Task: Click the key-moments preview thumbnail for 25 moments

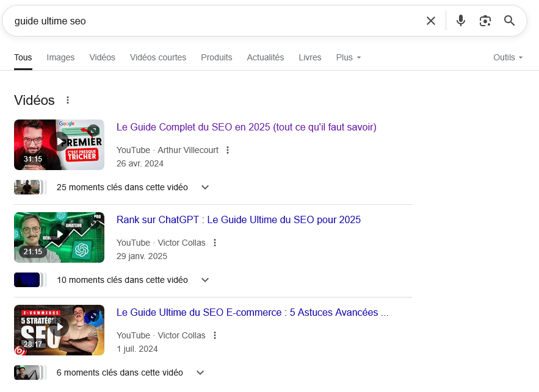Action: [30, 187]
